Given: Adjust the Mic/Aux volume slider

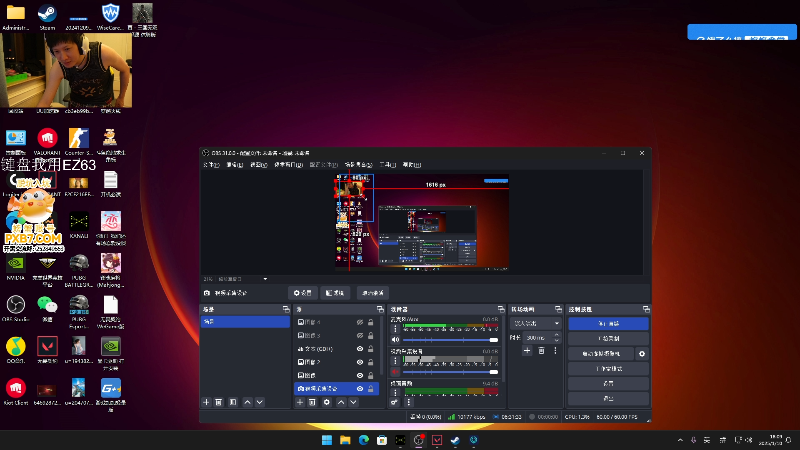Looking at the screenshot, I should 450,340.
